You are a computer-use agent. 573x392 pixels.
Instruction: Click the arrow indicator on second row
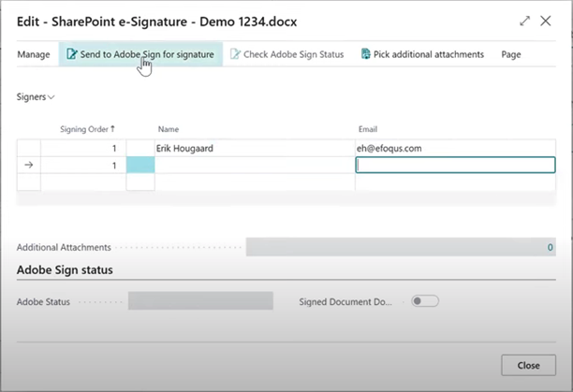click(x=29, y=166)
